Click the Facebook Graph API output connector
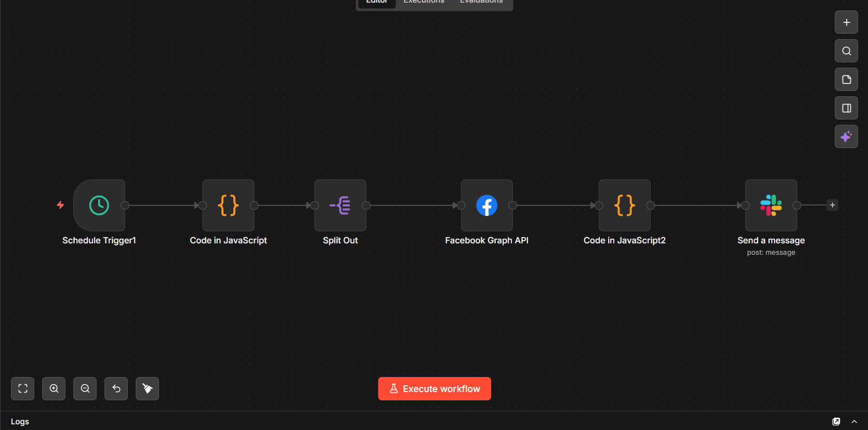The image size is (868, 430). [512, 205]
